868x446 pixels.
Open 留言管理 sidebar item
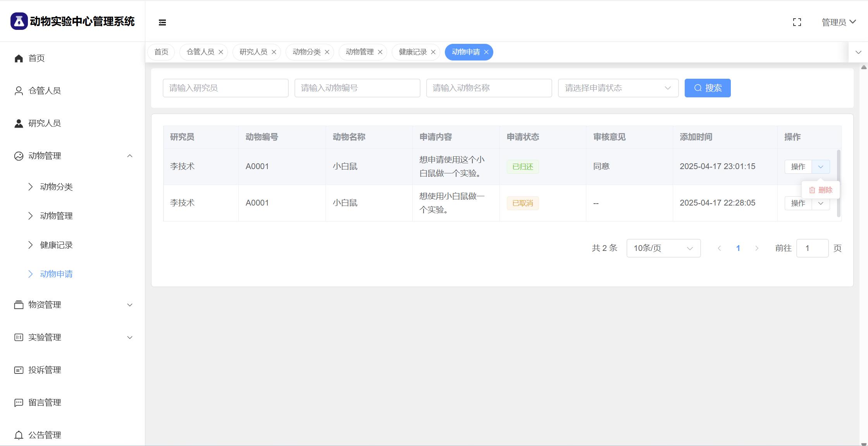coord(45,403)
